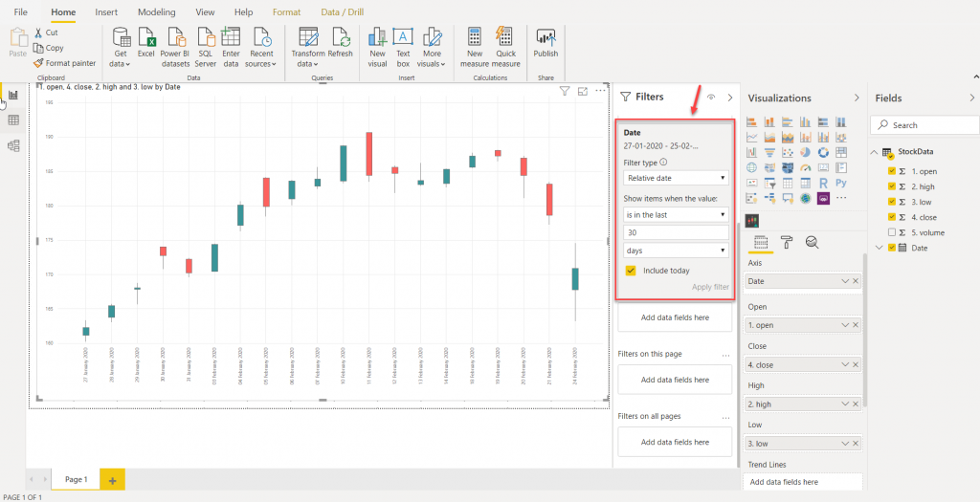Click the Apply filter link

(x=710, y=287)
